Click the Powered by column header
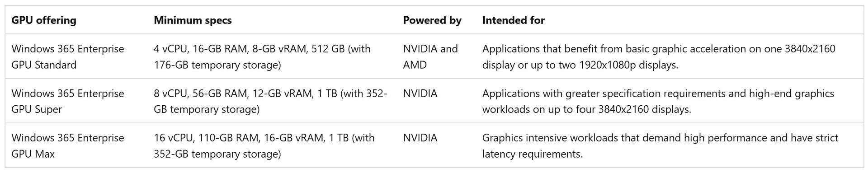 tap(432, 20)
